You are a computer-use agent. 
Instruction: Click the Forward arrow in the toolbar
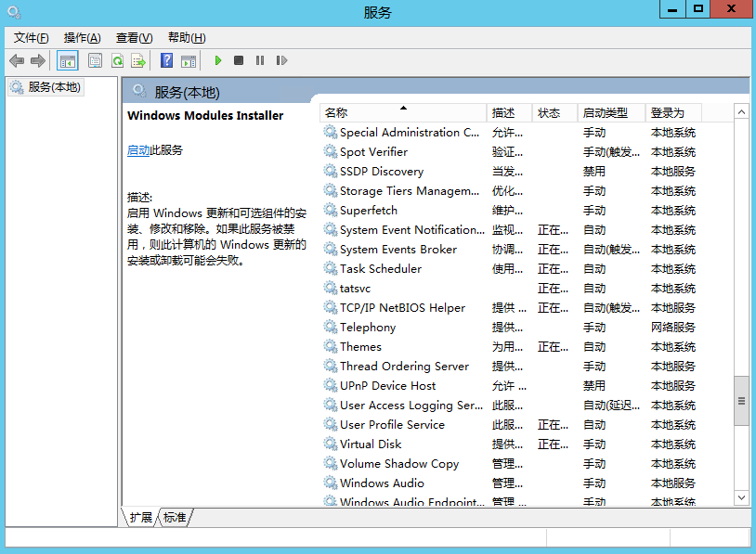37,60
